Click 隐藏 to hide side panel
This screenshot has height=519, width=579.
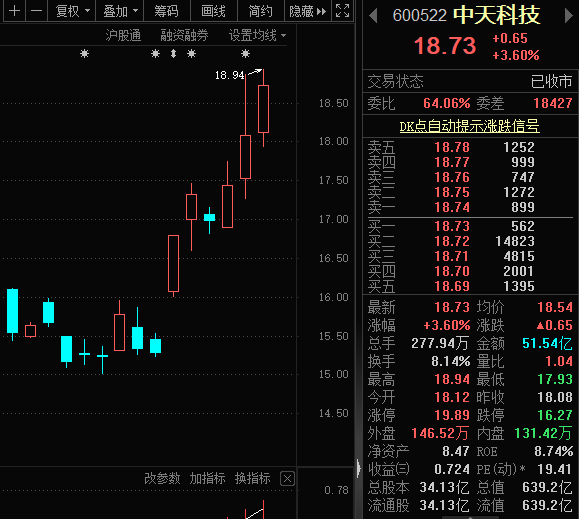308,11
